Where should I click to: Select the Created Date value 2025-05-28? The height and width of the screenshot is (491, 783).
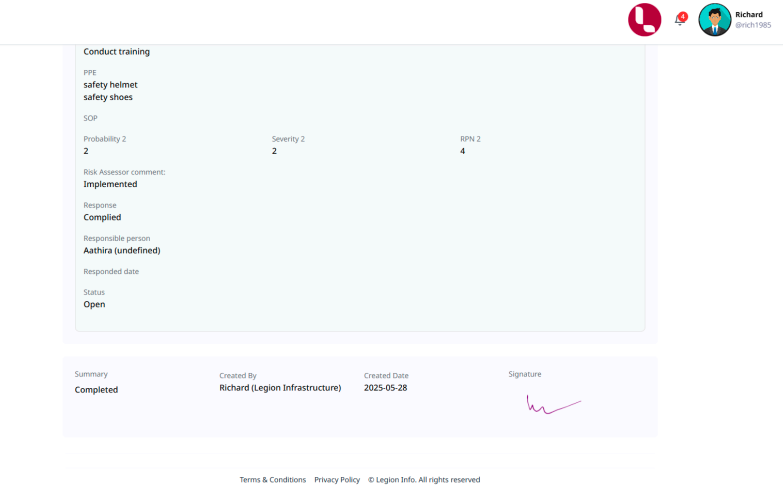(385, 388)
